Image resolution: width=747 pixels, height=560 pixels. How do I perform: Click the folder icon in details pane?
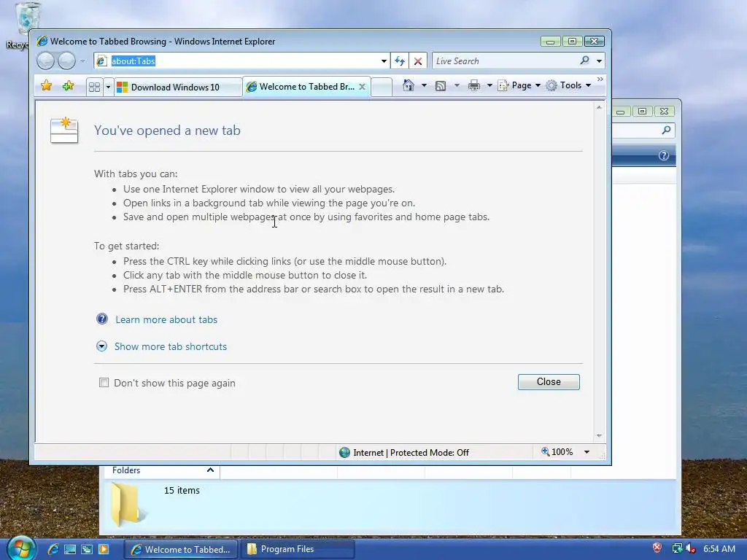pos(128,505)
